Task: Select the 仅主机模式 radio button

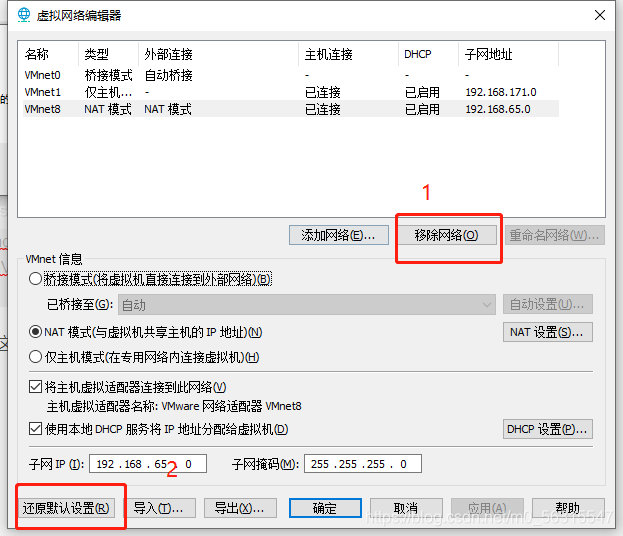Action: pos(35,357)
